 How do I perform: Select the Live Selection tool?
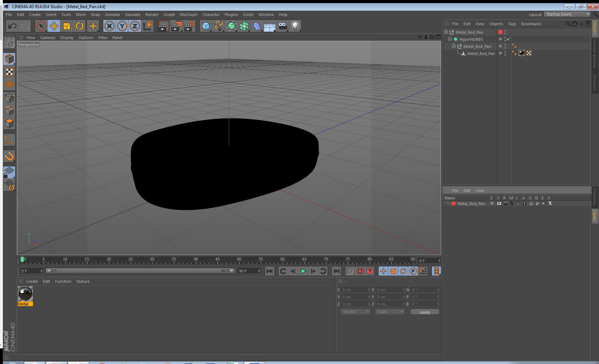tap(41, 26)
